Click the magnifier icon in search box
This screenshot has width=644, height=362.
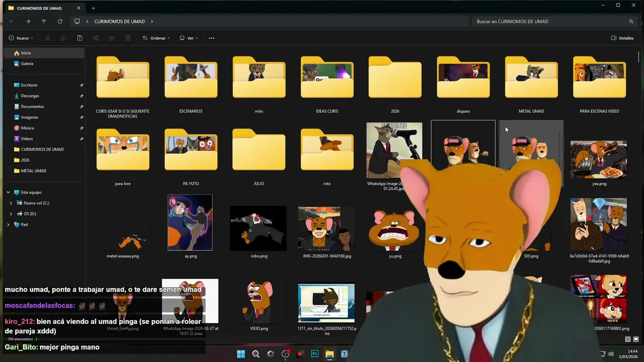click(631, 22)
